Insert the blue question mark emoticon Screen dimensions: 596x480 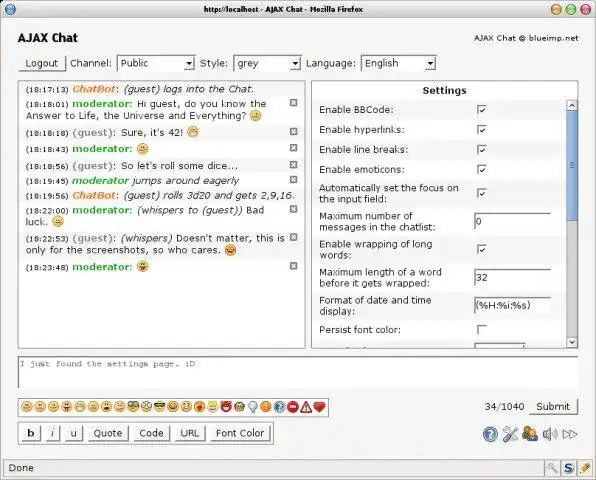click(x=279, y=407)
